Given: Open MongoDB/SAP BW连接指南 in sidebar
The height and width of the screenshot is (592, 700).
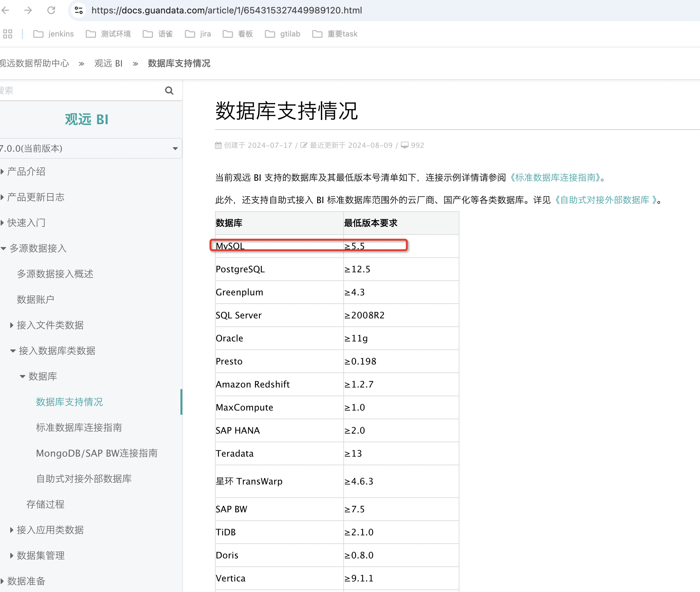Looking at the screenshot, I should pyautogui.click(x=97, y=453).
